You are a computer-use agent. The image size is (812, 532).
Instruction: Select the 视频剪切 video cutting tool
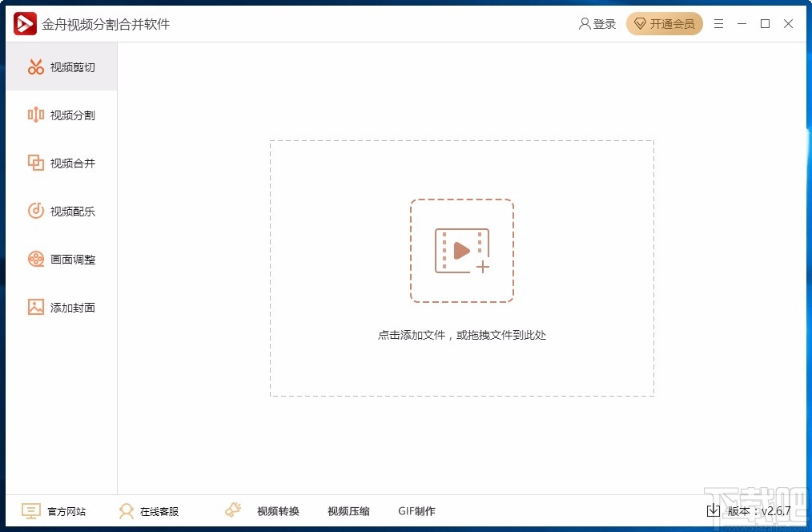click(60, 67)
